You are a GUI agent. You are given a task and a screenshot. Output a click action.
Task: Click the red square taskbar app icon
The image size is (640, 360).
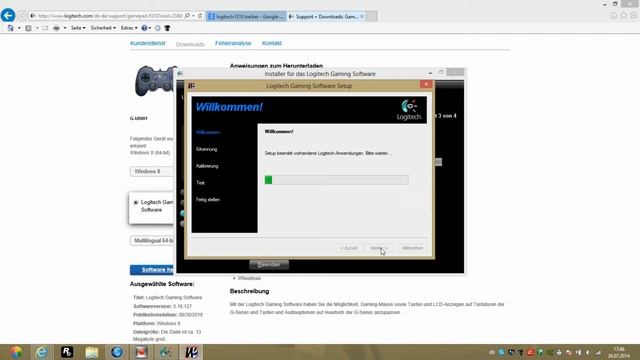pyautogui.click(x=141, y=352)
